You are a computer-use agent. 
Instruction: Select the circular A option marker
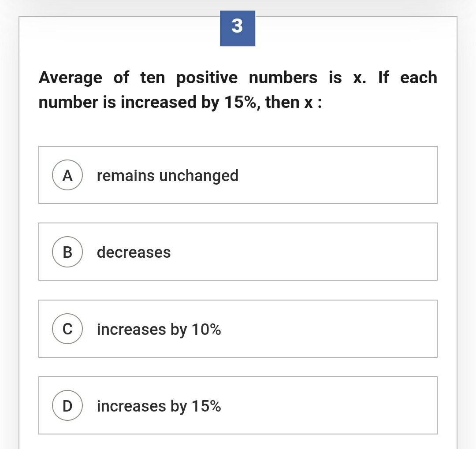pos(67,175)
